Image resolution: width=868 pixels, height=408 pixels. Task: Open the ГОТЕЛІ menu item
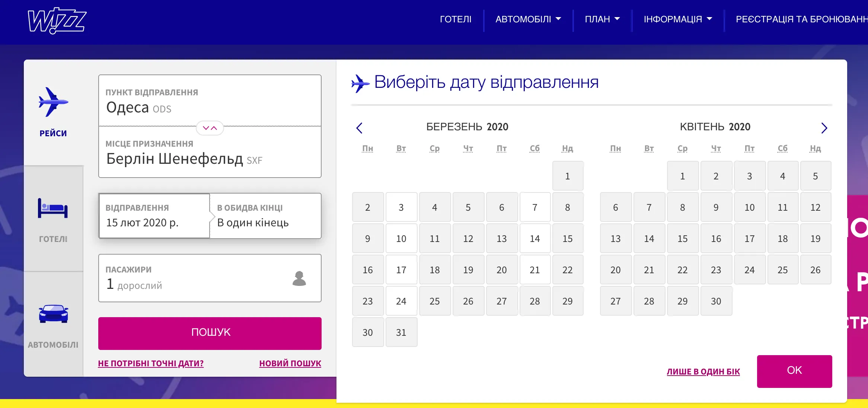tap(456, 19)
